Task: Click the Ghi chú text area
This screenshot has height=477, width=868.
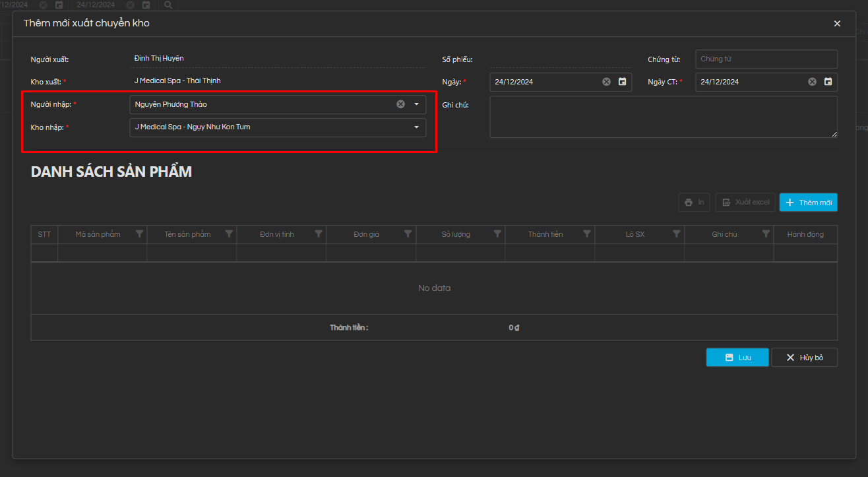Action: coord(663,117)
